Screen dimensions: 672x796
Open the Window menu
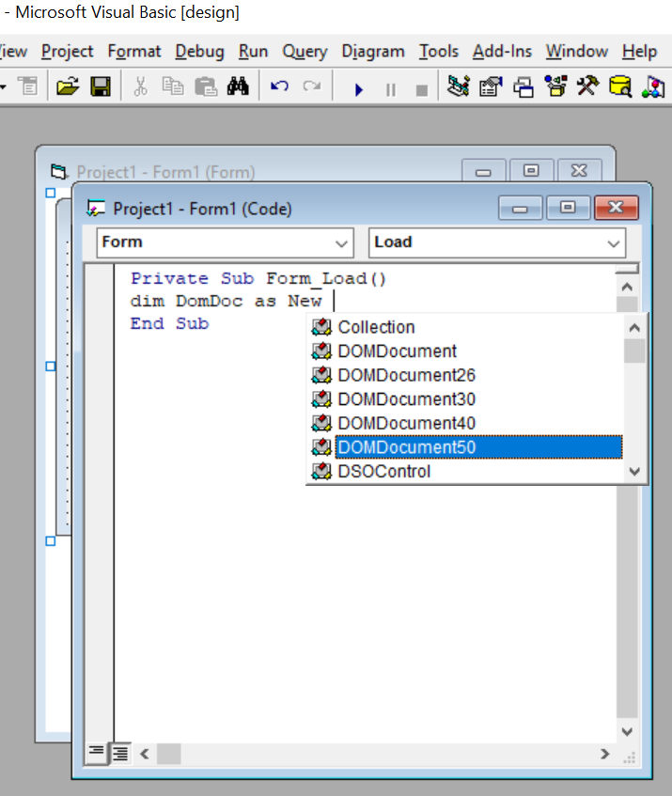pos(576,52)
